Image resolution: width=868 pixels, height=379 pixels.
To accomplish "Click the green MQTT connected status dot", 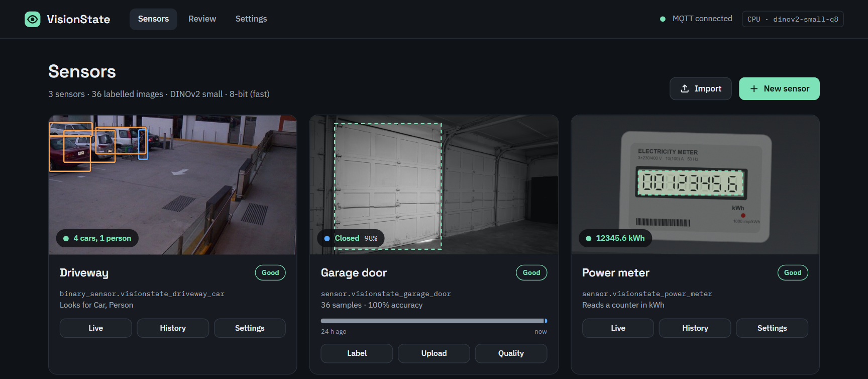I will tap(663, 19).
